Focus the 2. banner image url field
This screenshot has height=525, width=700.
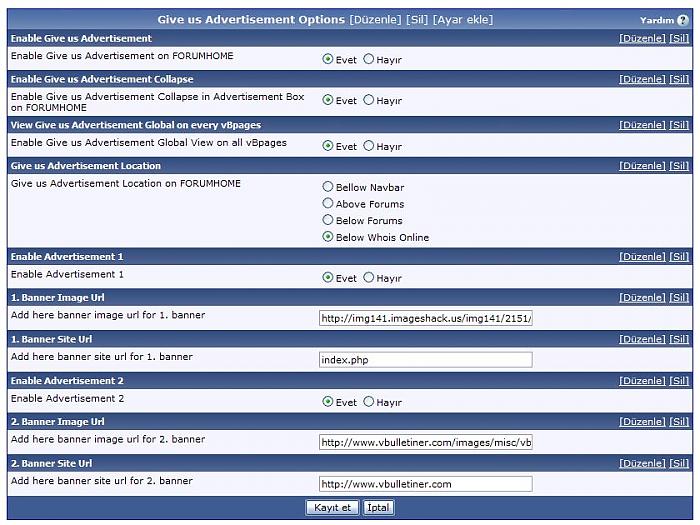425,442
